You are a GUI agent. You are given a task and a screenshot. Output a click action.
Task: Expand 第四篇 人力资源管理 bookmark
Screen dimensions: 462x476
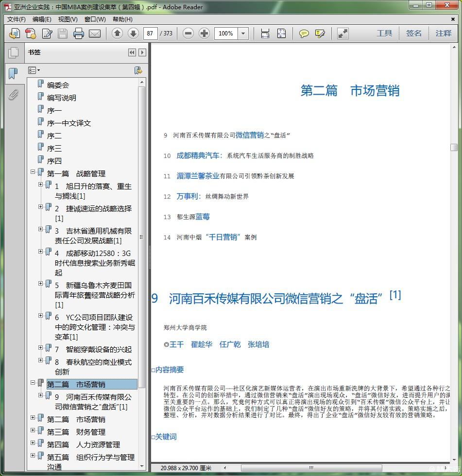33,443
